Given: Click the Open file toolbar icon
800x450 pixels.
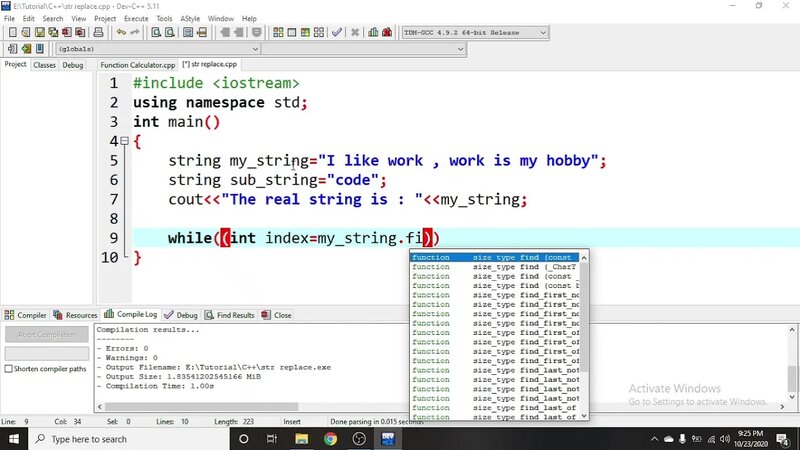Looking at the screenshot, I should [x=26, y=33].
